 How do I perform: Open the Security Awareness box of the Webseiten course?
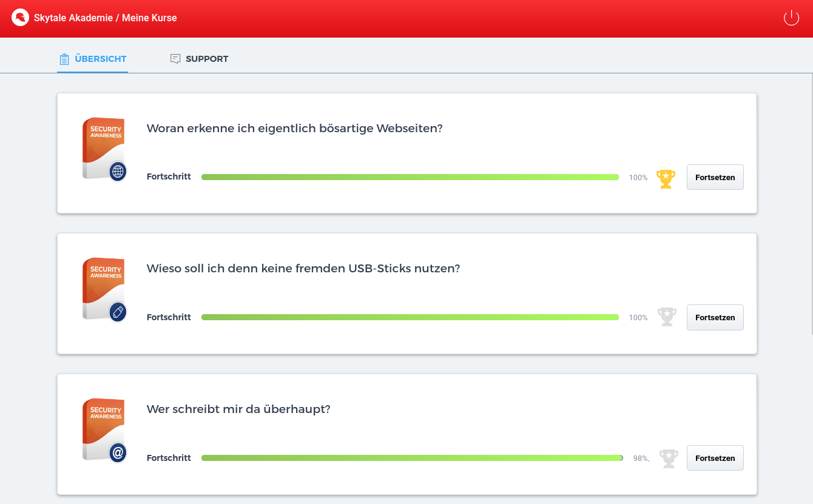pyautogui.click(x=104, y=149)
